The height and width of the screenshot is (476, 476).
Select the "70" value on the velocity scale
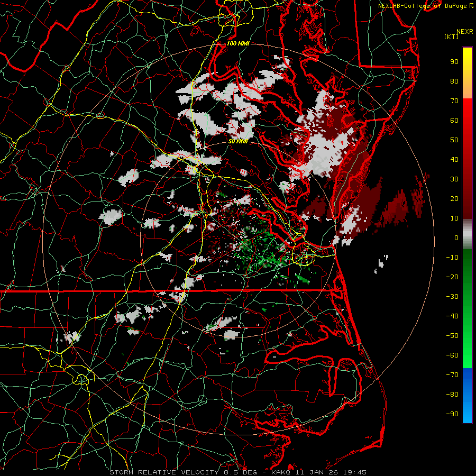[x=454, y=101]
